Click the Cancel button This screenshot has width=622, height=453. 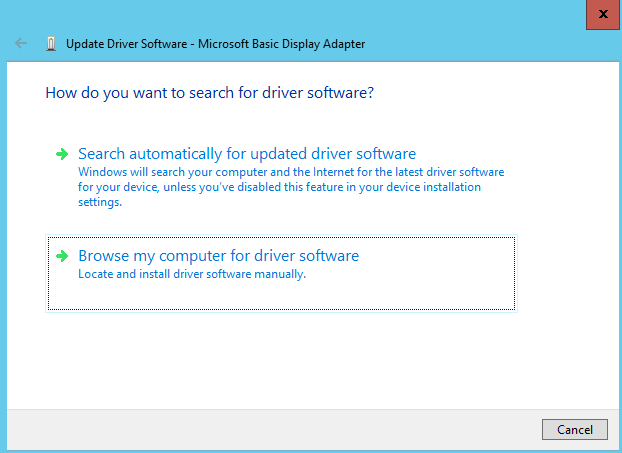click(575, 429)
